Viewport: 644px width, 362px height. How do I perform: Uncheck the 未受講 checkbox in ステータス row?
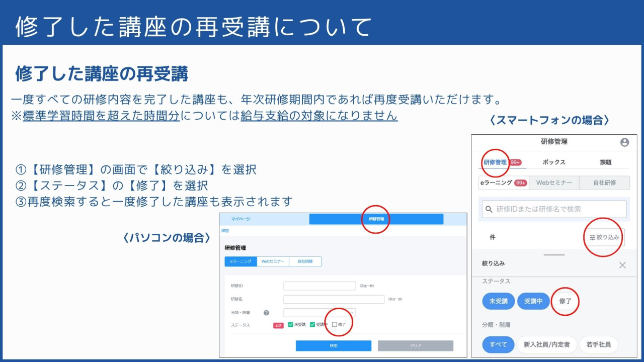[290, 325]
